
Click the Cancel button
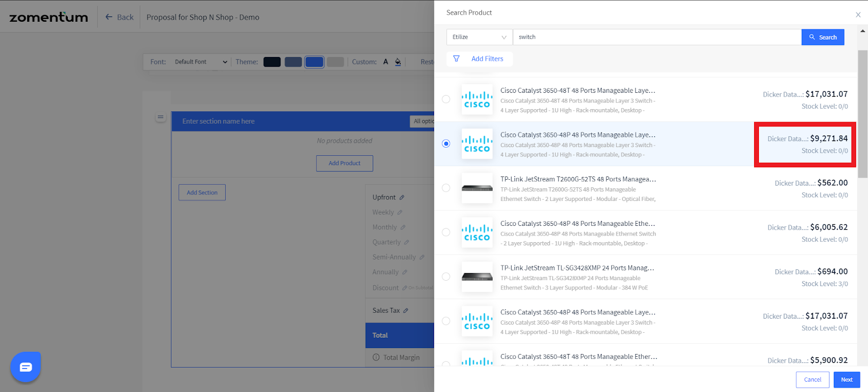coord(813,380)
